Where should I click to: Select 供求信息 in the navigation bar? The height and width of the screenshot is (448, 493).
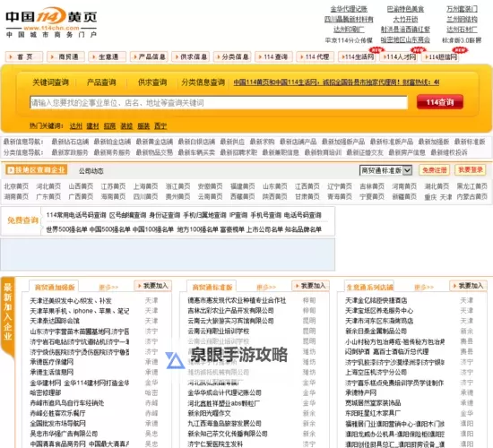(191, 57)
